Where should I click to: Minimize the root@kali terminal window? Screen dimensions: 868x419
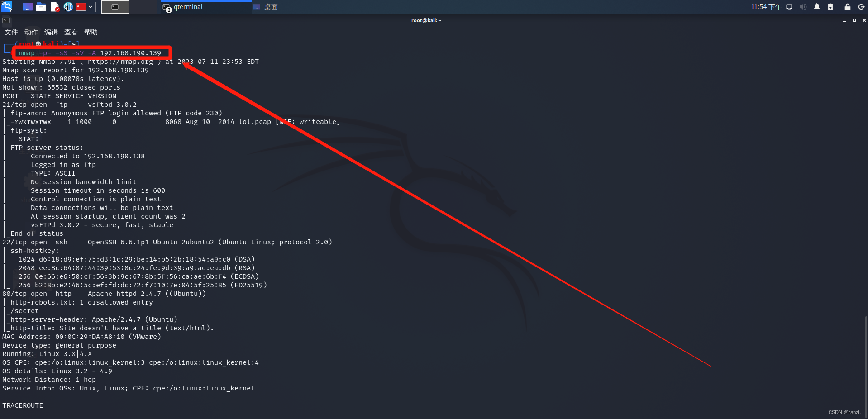844,20
